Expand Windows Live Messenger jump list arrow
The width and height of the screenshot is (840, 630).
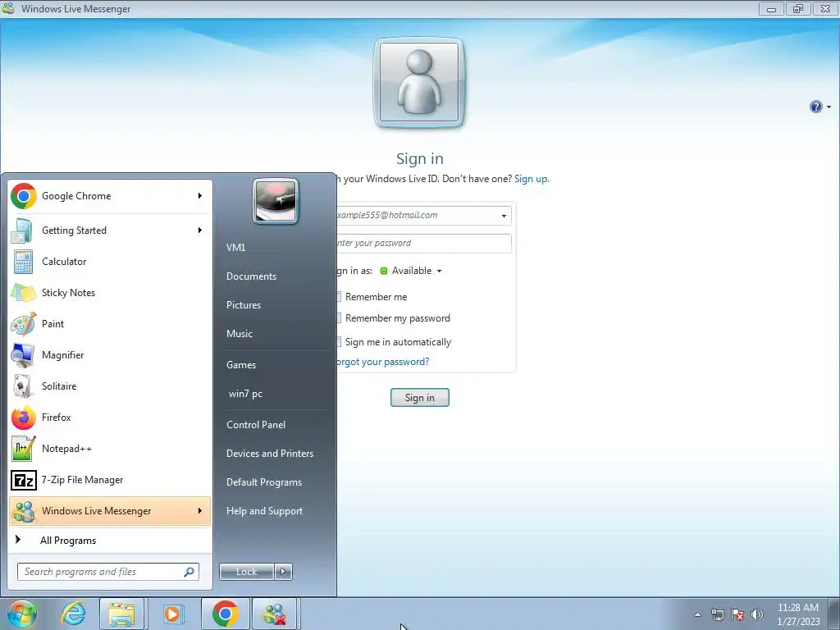point(200,511)
